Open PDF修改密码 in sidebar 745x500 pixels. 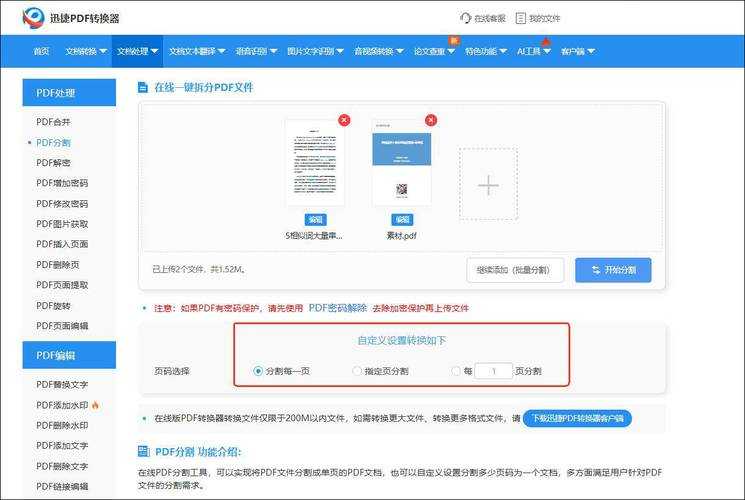coord(62,203)
